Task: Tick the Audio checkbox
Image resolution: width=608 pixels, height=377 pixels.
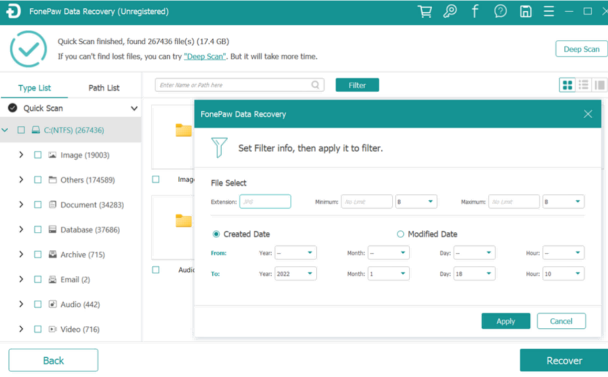Action: coord(38,304)
